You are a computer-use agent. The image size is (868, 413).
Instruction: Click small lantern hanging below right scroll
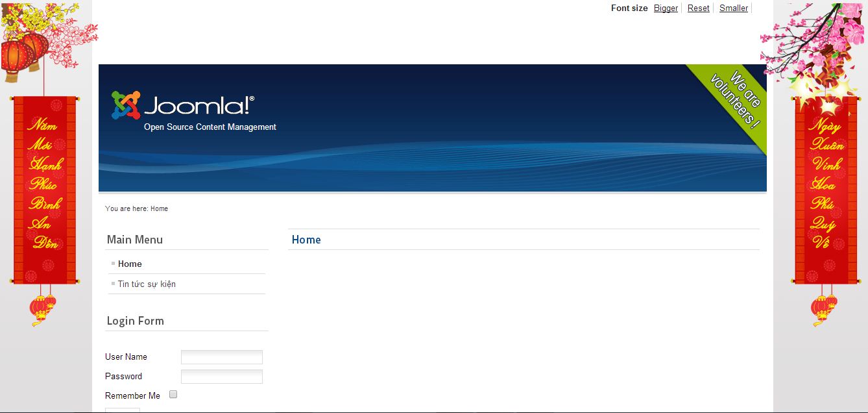tap(824, 308)
